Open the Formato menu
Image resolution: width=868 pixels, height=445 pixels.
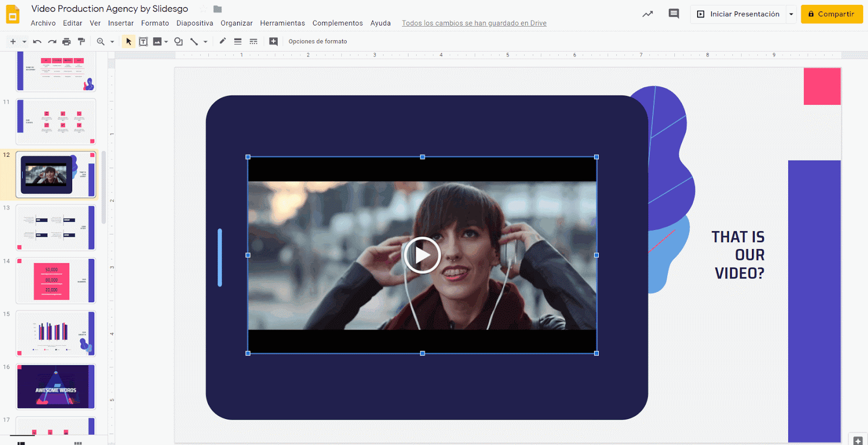[155, 23]
